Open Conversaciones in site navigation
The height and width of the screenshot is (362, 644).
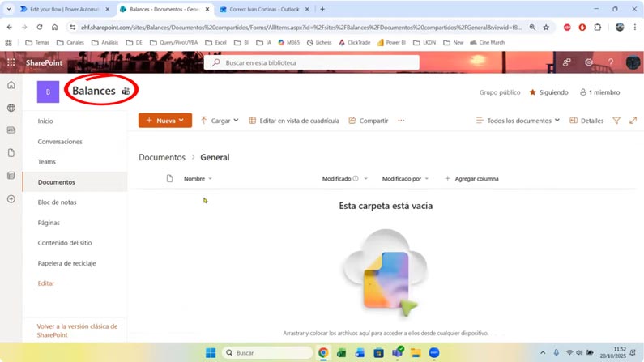60,142
